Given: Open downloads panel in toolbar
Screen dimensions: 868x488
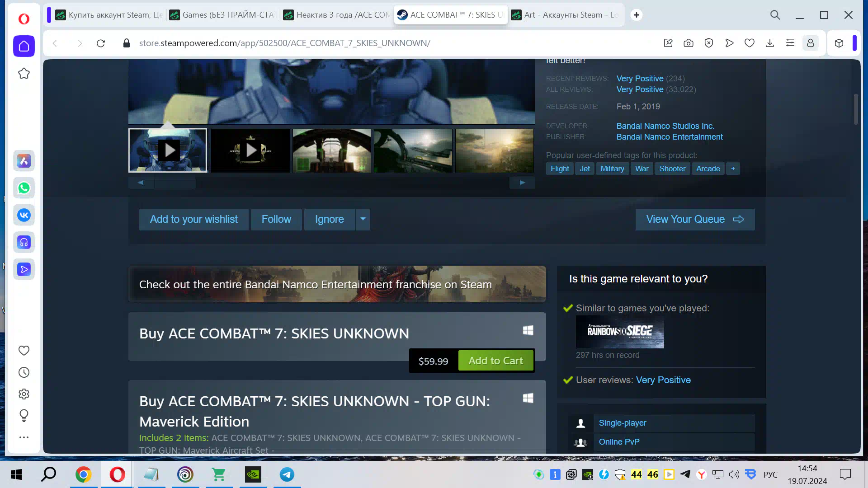Looking at the screenshot, I should (770, 43).
